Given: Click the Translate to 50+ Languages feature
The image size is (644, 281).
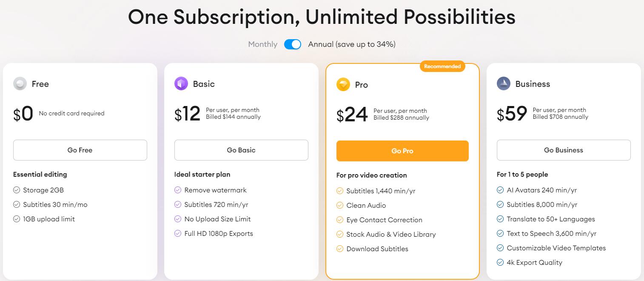Looking at the screenshot, I should tap(550, 219).
